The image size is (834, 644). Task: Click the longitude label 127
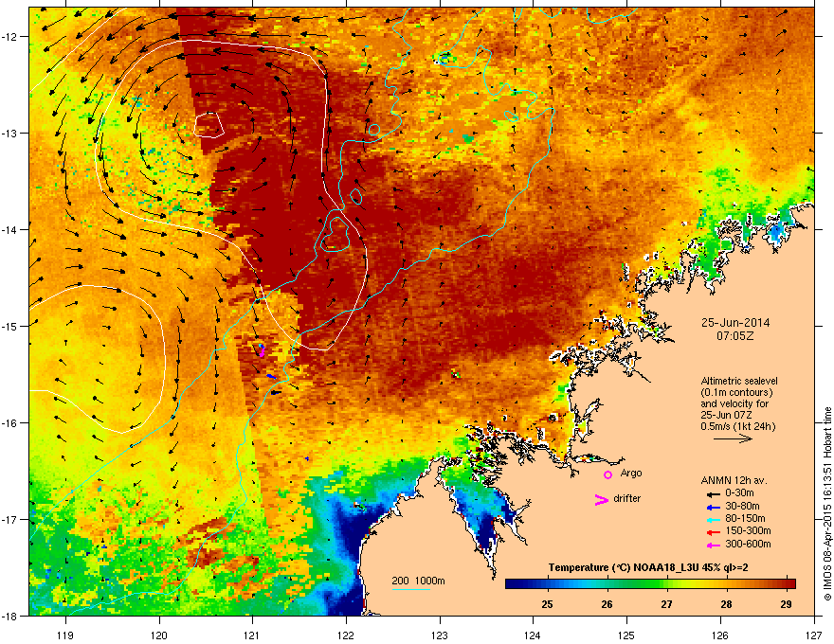pos(814,635)
